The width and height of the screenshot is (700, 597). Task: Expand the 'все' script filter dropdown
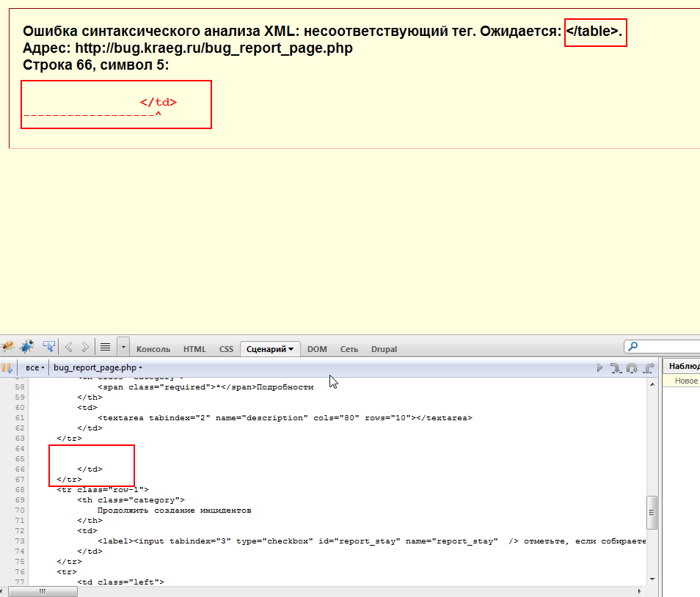click(x=35, y=367)
